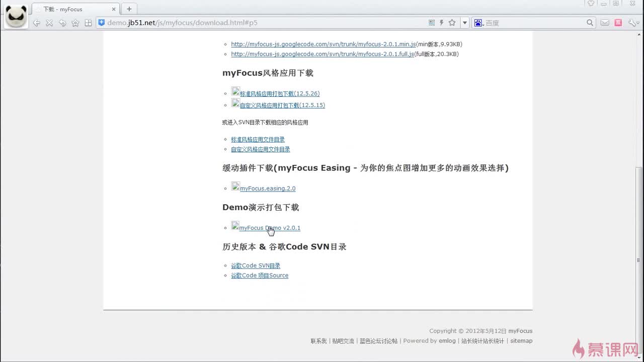644x362 pixels.
Task: Click the lightning speed mode icon
Action: [x=442, y=23]
